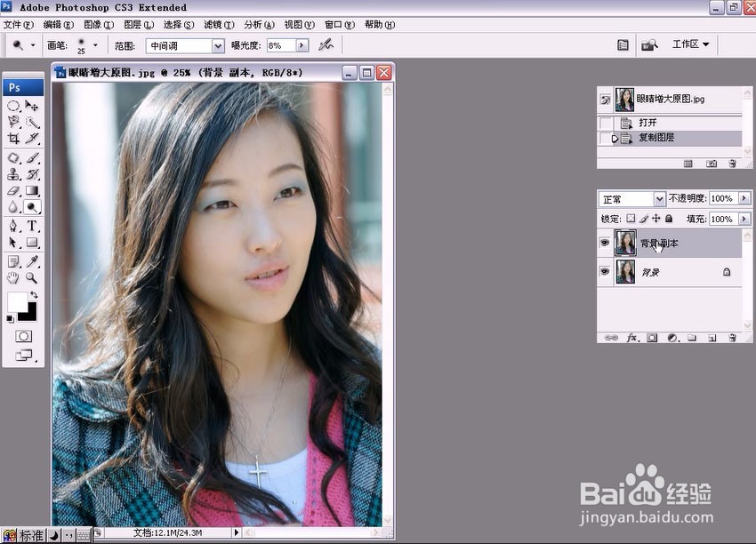
Task: Select the Zoom tool
Action: 32,277
